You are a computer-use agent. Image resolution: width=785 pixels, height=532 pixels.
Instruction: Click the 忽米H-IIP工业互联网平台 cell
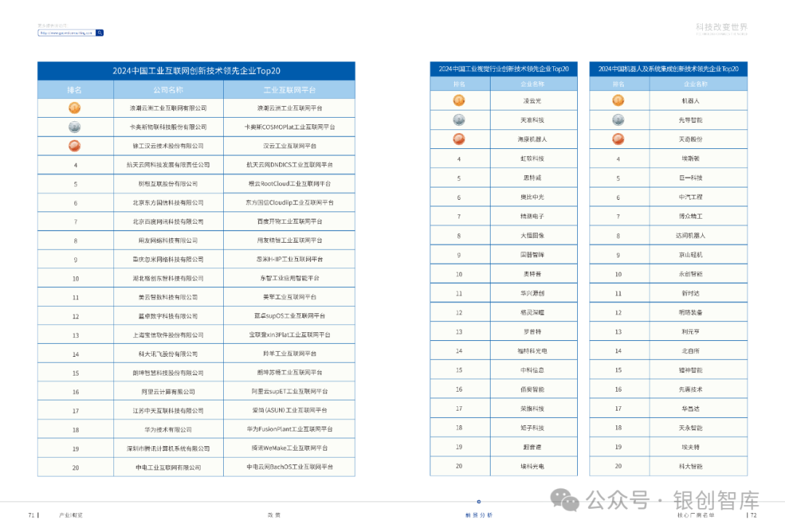tap(289, 259)
